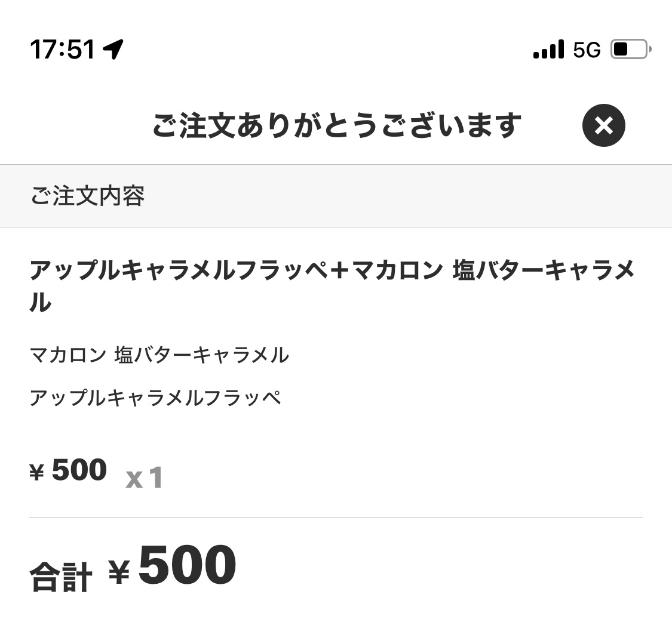Tap the x1 quantity label
The image size is (672, 622).
[x=144, y=477]
